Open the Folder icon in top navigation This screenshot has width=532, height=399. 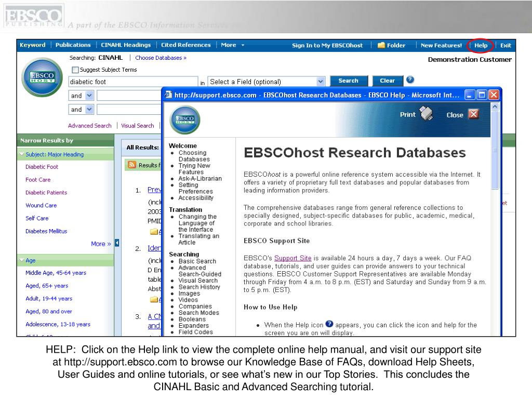pos(381,45)
